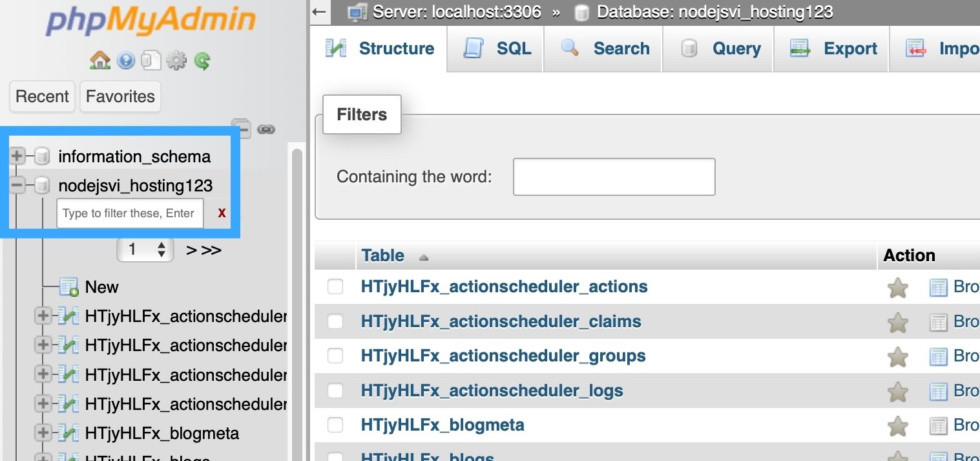Click the sidebar vertical scrollbar
Image resolution: width=980 pixels, height=461 pixels.
pyautogui.click(x=297, y=291)
